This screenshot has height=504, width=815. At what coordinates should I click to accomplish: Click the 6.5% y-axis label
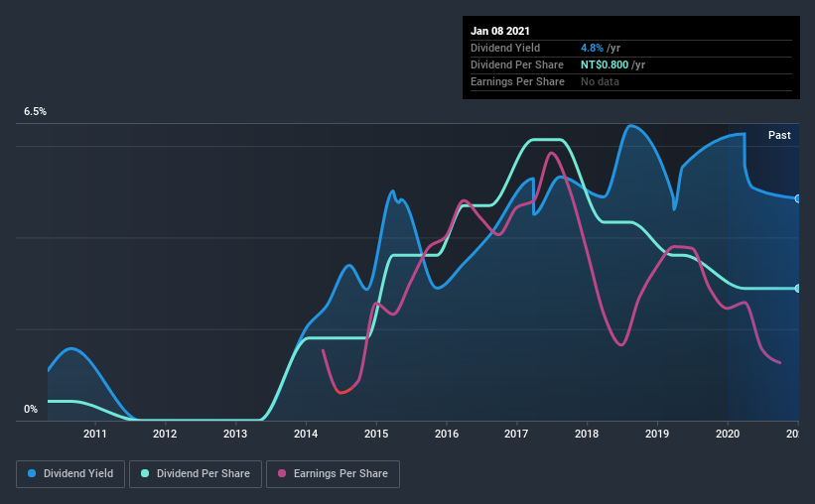(35, 111)
